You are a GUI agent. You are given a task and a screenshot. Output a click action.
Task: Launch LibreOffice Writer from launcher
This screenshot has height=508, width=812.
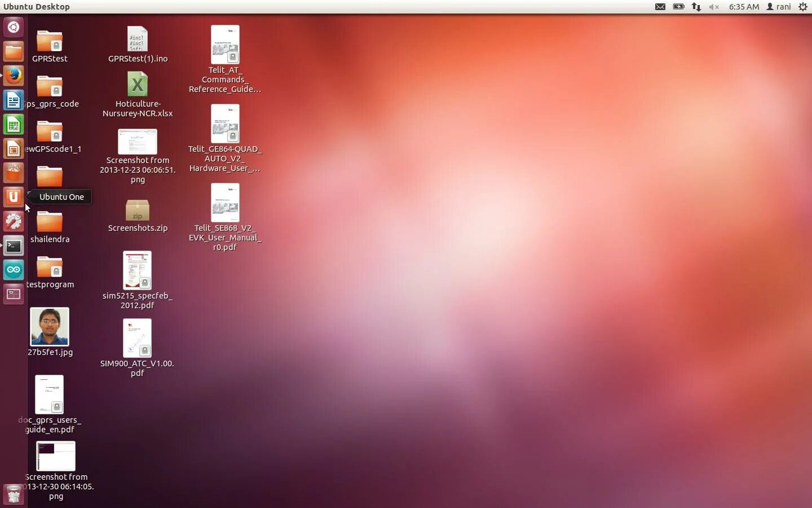pos(14,100)
